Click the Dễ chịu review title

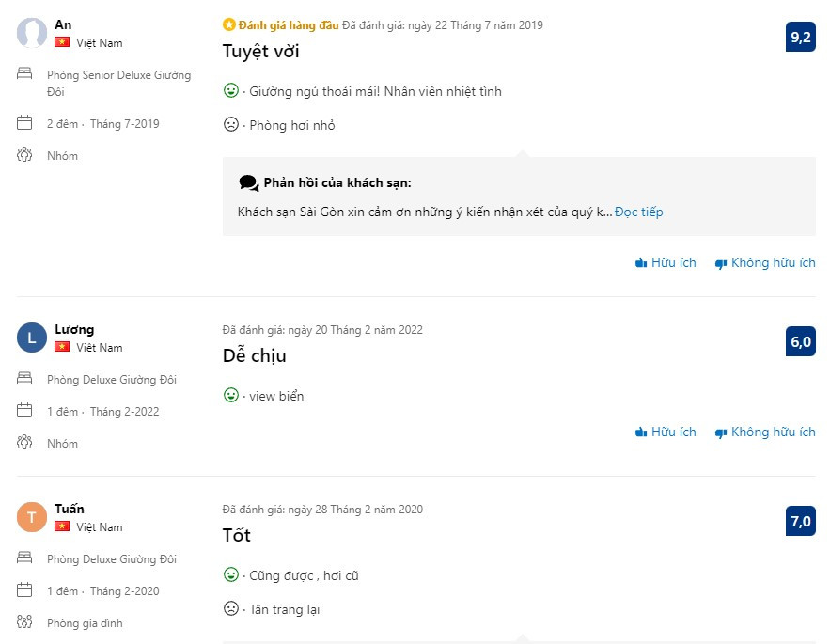254,356
